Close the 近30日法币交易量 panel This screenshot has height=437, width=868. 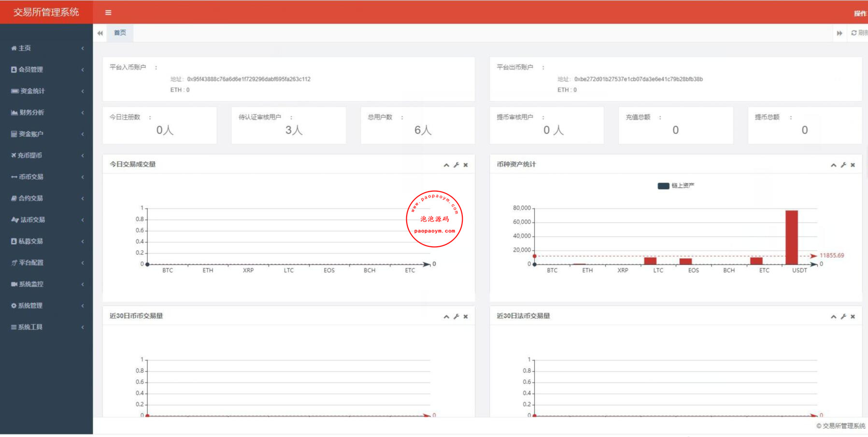[x=853, y=317]
